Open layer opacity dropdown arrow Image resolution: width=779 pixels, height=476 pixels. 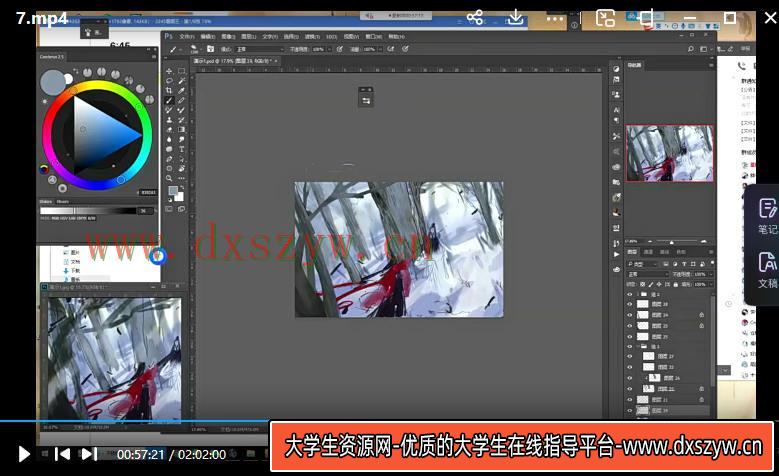pyautogui.click(x=711, y=274)
